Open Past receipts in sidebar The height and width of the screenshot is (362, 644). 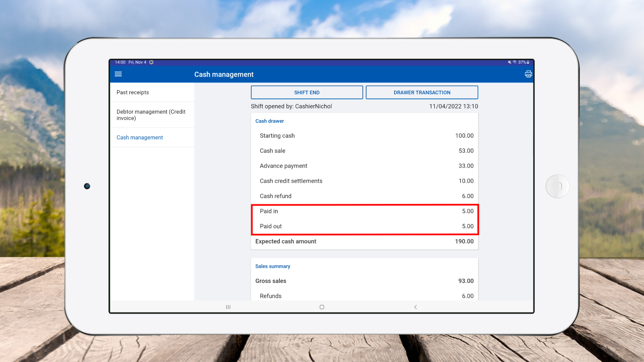pyautogui.click(x=133, y=93)
